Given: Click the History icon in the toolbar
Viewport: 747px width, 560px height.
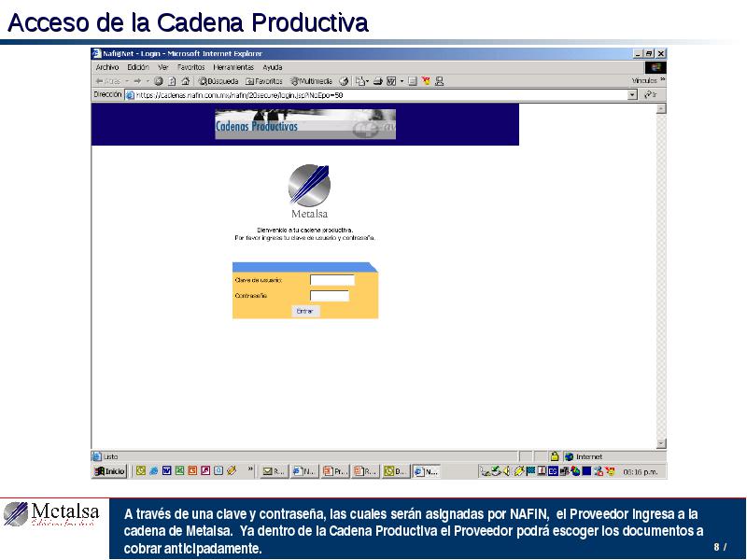Looking at the screenshot, I should click(x=344, y=81).
